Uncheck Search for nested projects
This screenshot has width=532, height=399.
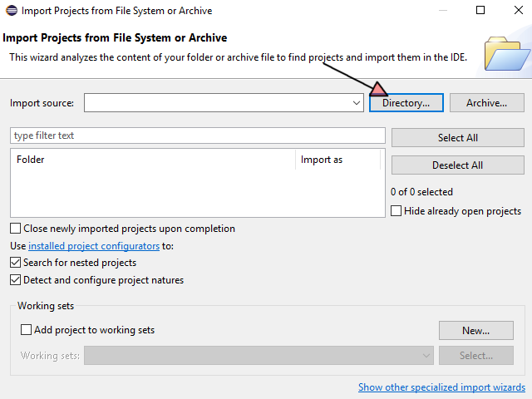[x=16, y=263]
